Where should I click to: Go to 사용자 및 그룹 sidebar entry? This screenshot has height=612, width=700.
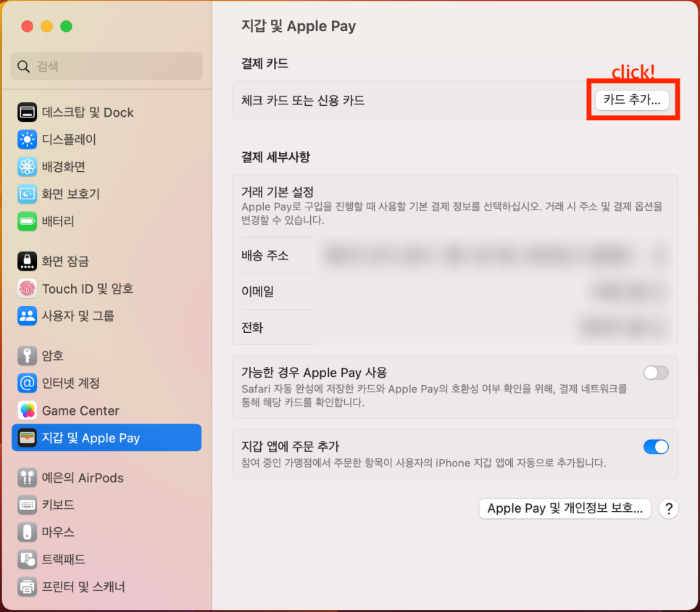click(x=107, y=316)
